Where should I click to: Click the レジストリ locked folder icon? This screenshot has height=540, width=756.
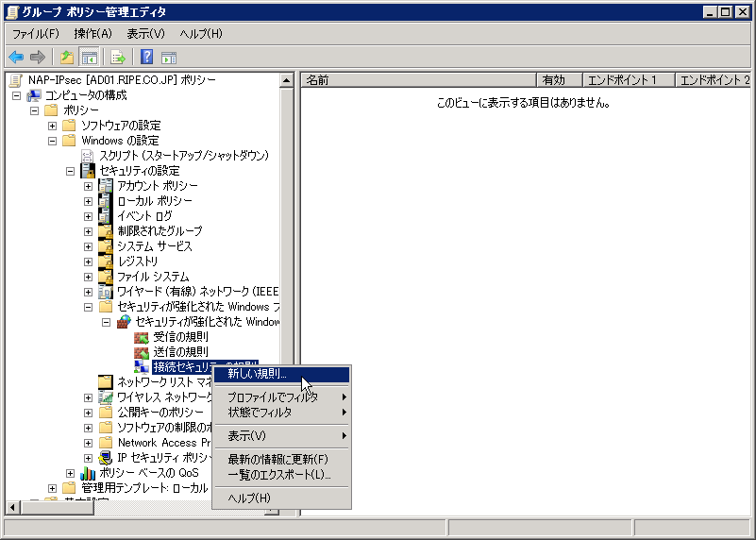click(x=105, y=262)
